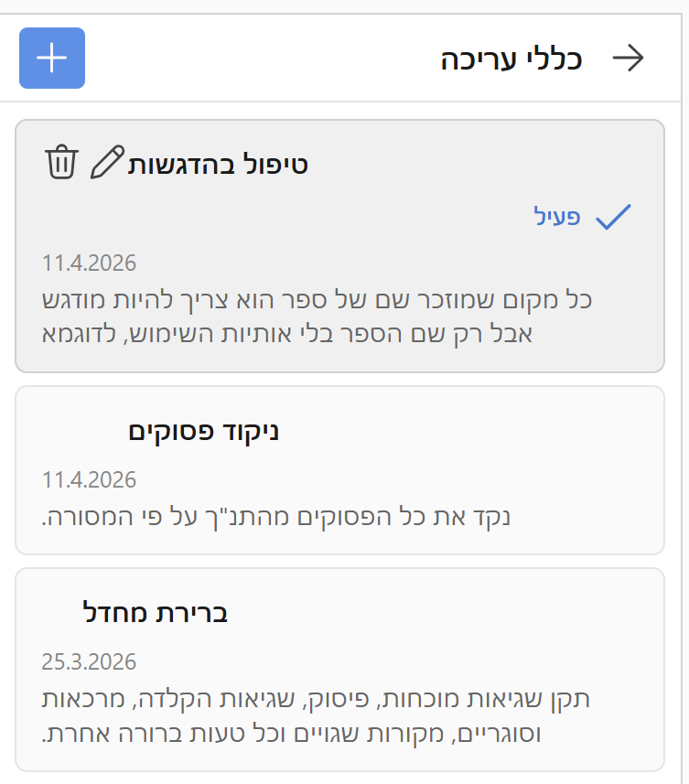Delete the טיפול בהדגשות rule with the trash icon
This screenshot has width=689, height=784.
[61, 163]
